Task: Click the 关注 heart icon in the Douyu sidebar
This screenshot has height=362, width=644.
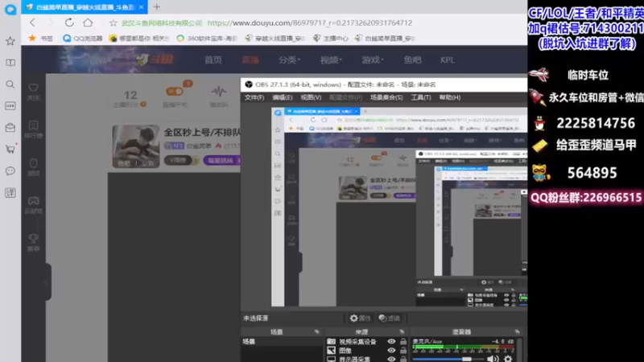Action: click(33, 88)
